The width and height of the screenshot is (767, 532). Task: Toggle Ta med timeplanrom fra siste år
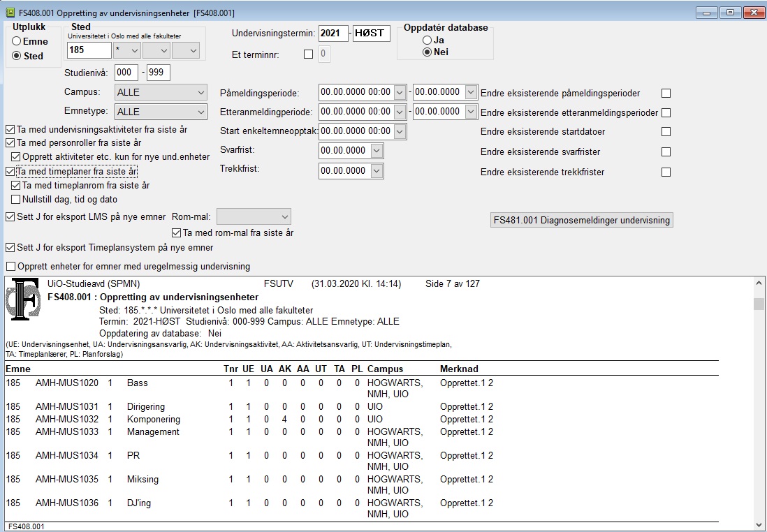tap(15, 185)
